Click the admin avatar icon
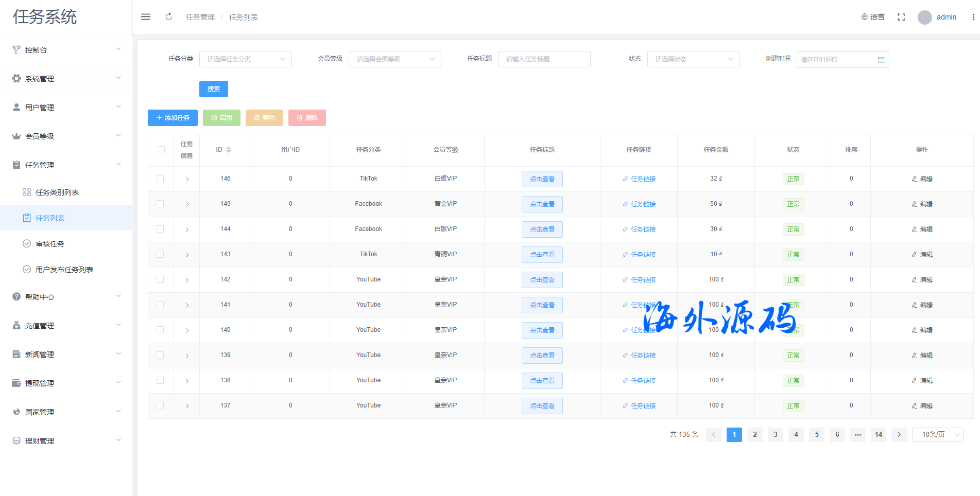 [925, 17]
